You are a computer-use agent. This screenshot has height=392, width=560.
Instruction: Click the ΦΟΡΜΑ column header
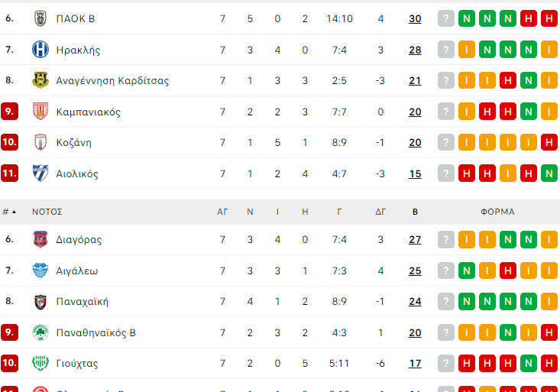click(x=497, y=212)
